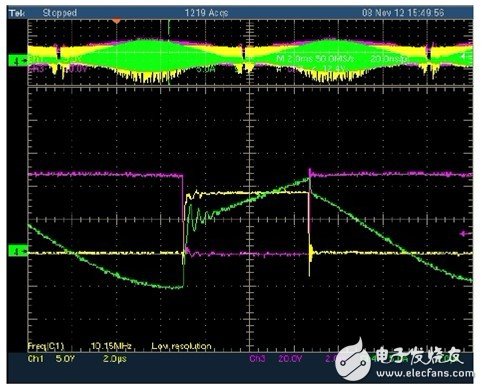This screenshot has width=483, height=390.
Task: Click the date and time readout
Action: [x=403, y=13]
